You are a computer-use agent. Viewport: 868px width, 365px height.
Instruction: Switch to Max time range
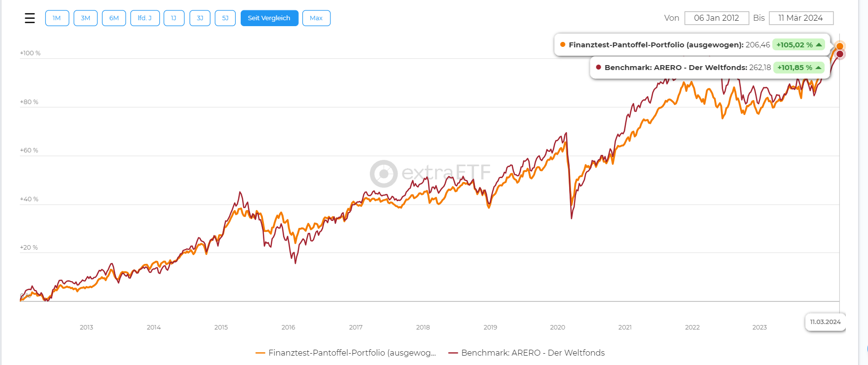(x=316, y=18)
